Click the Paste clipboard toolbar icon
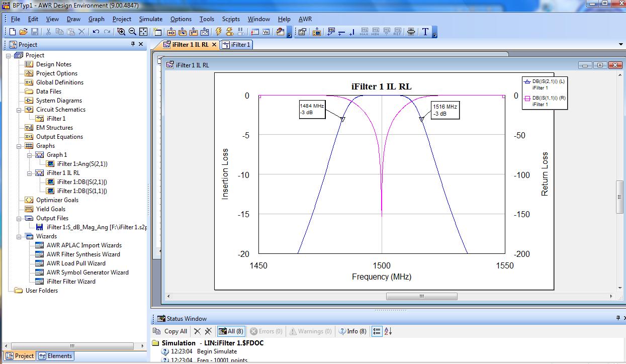 [70, 32]
